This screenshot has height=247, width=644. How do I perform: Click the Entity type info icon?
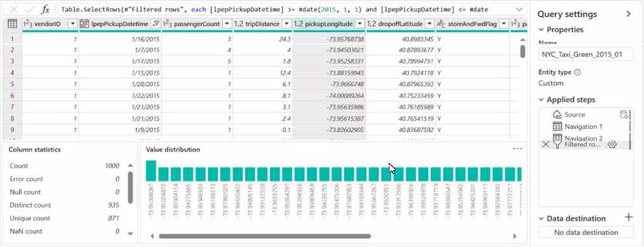point(577,72)
